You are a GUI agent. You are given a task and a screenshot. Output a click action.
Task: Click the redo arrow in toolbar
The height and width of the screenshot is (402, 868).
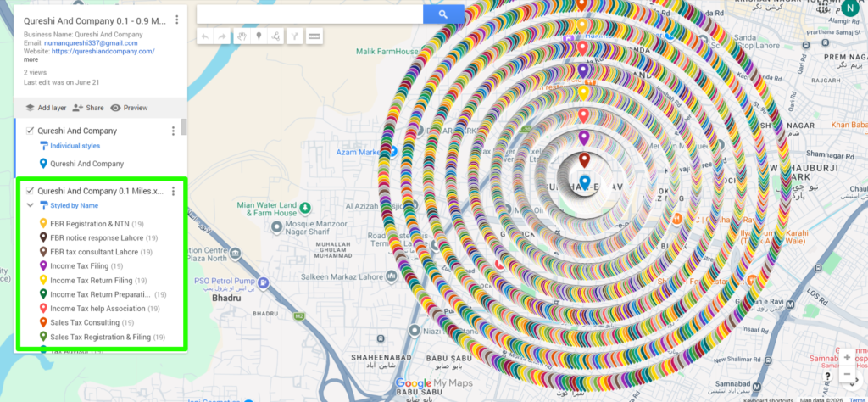point(223,36)
